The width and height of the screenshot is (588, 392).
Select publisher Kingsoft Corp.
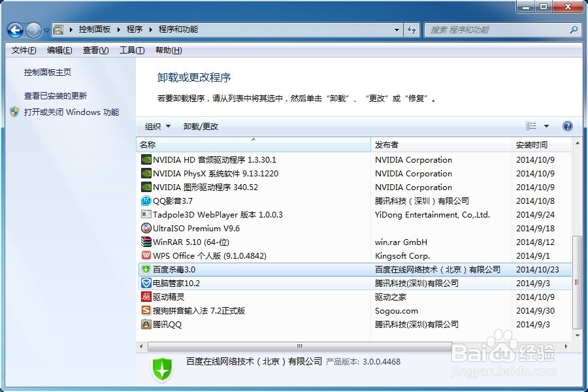[x=402, y=256]
